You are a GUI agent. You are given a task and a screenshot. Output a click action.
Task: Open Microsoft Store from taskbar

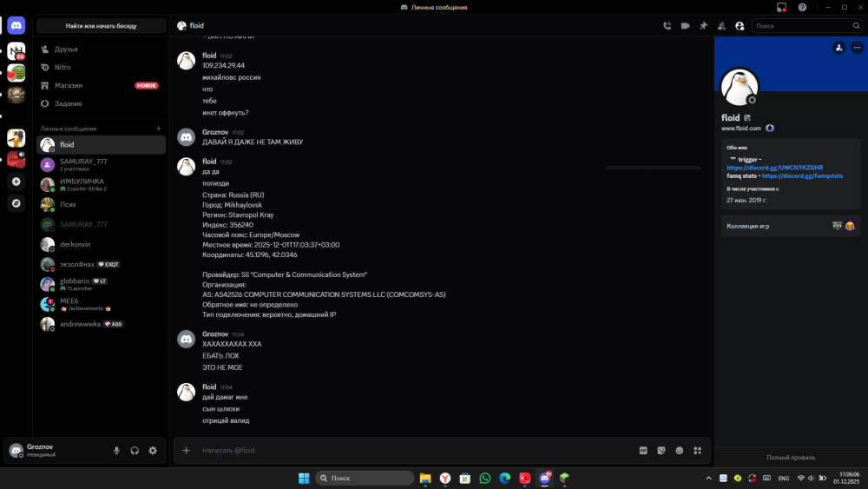(465, 478)
